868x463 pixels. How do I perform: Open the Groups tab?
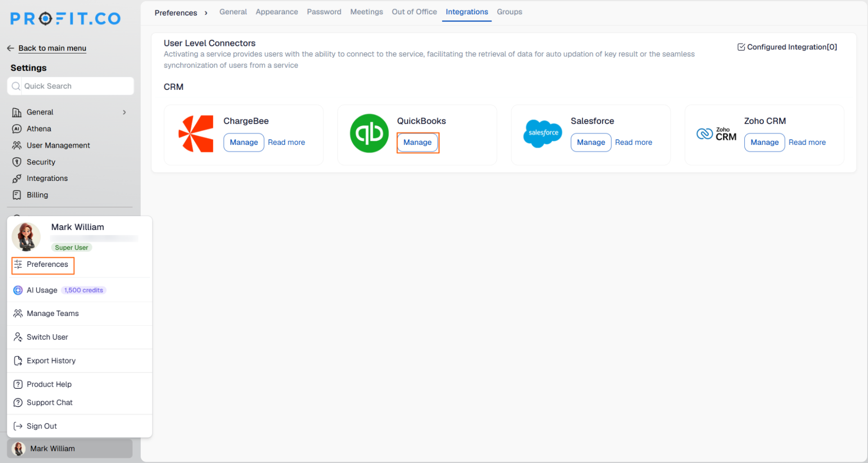[509, 12]
